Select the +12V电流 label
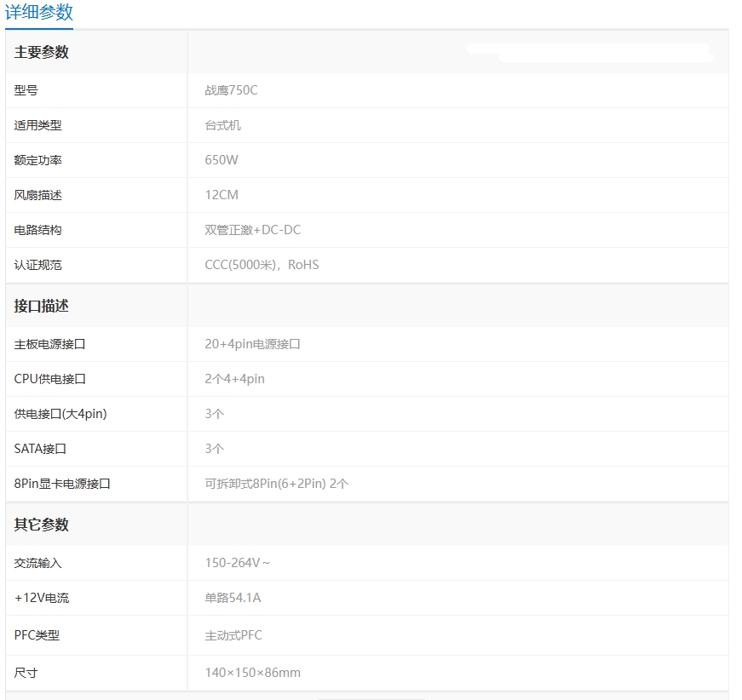Viewport: 742px width, 700px height. 42,599
